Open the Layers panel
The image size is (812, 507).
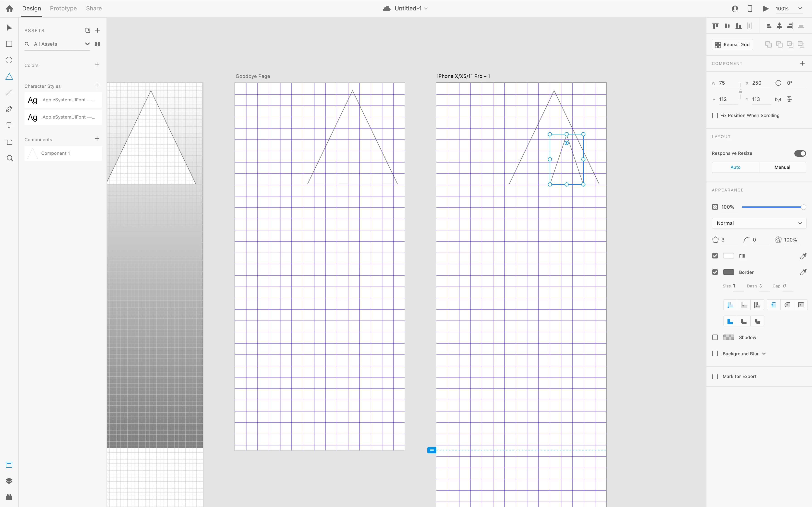pyautogui.click(x=9, y=481)
